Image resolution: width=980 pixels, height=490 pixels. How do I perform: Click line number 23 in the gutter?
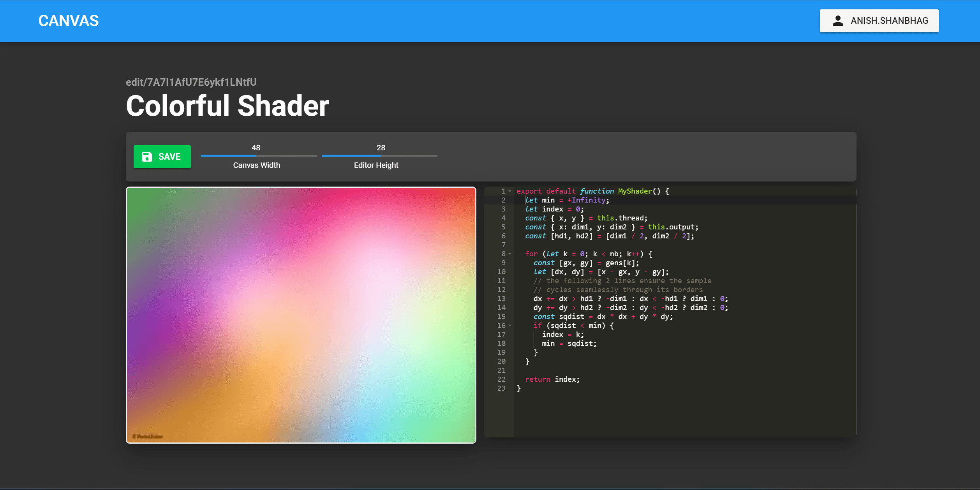pyautogui.click(x=501, y=388)
